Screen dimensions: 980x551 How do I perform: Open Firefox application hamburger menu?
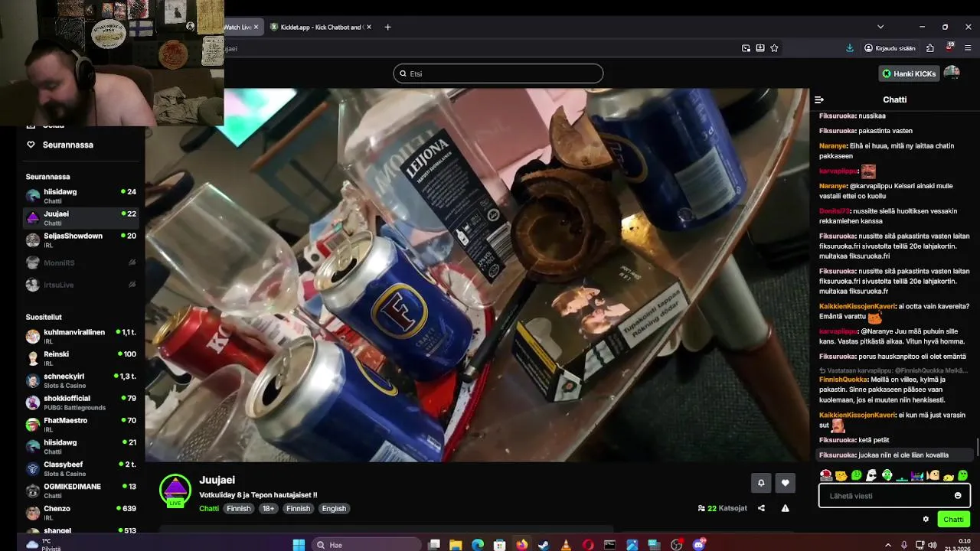[x=968, y=47]
